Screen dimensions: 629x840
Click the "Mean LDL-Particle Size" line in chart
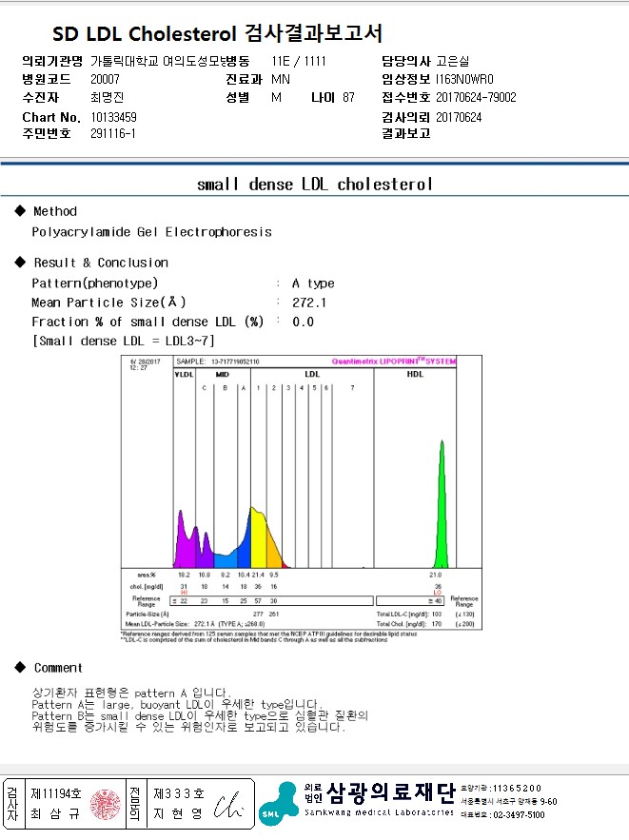click(x=195, y=624)
